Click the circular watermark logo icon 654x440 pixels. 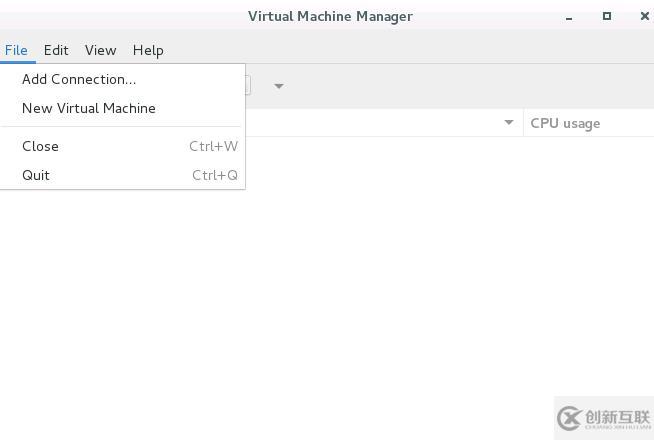click(570, 418)
